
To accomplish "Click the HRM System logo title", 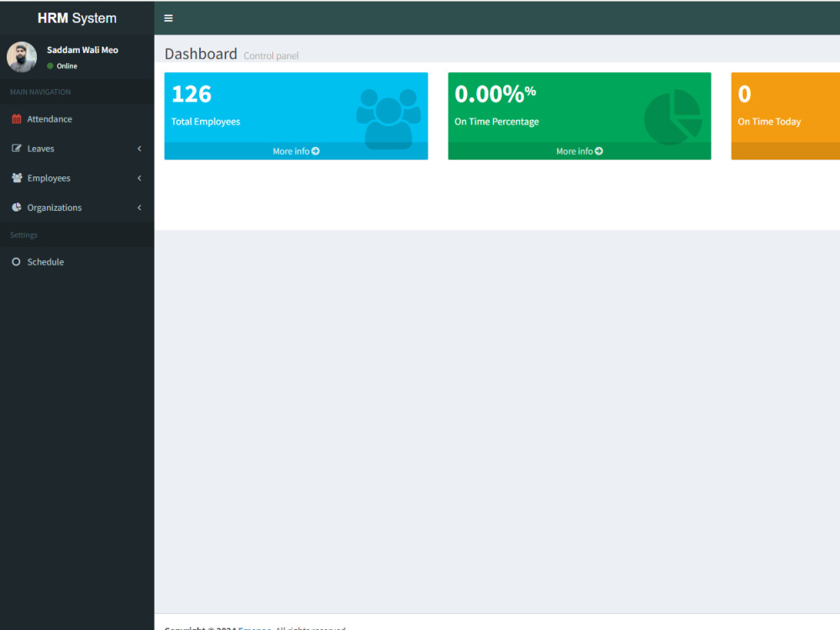I will point(77,18).
